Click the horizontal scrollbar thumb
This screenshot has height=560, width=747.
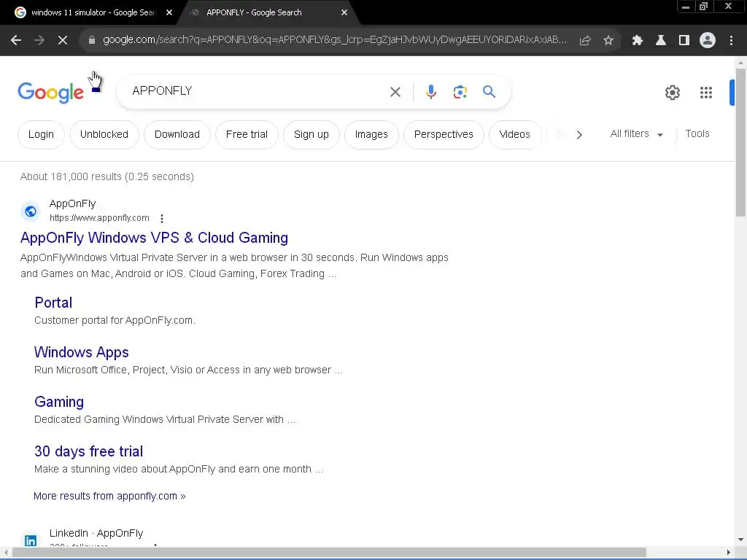[x=329, y=553]
